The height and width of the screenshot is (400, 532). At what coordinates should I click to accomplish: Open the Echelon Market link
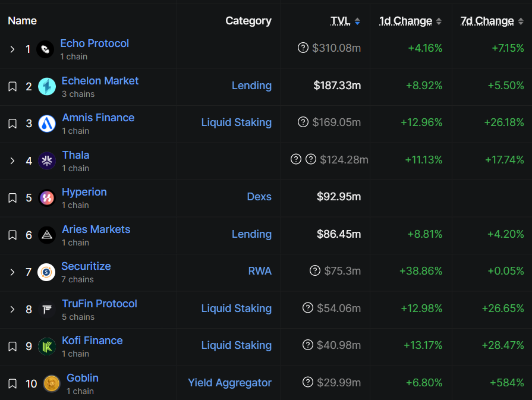click(100, 81)
